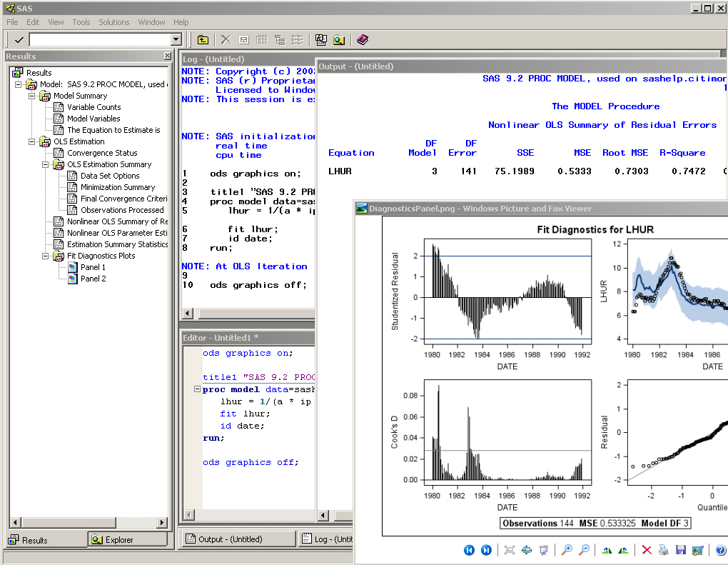Screen dimensions: 728x565
Task: Click the Editor - Untitled1 title bar
Action: (248, 338)
